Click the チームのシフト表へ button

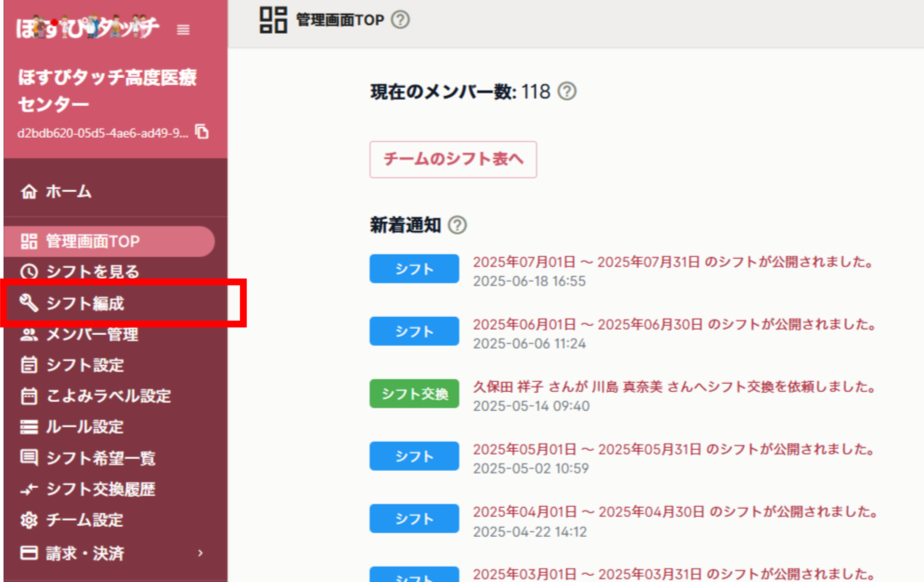(x=453, y=160)
